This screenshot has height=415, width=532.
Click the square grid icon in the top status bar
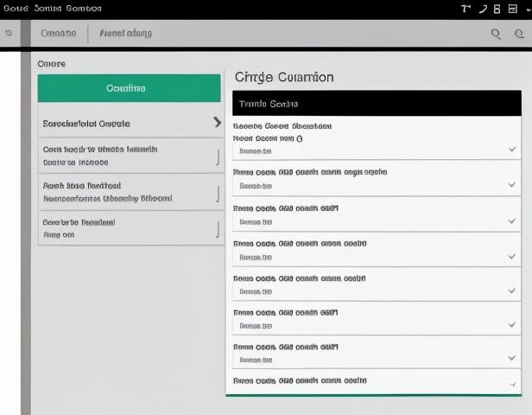click(x=512, y=9)
